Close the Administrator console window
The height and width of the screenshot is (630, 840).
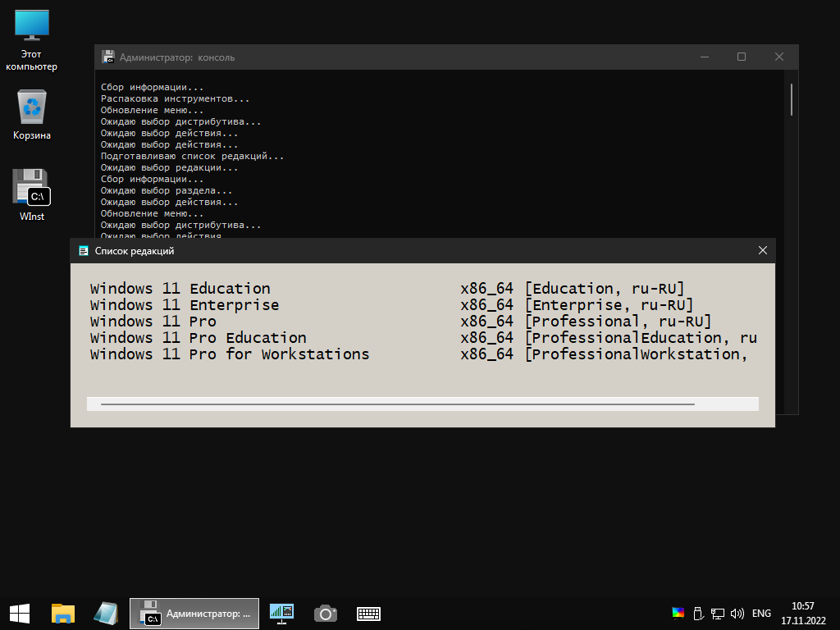coord(779,57)
